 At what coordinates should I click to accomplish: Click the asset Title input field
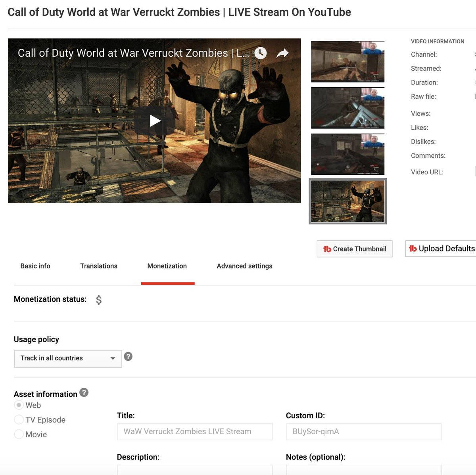pos(195,431)
